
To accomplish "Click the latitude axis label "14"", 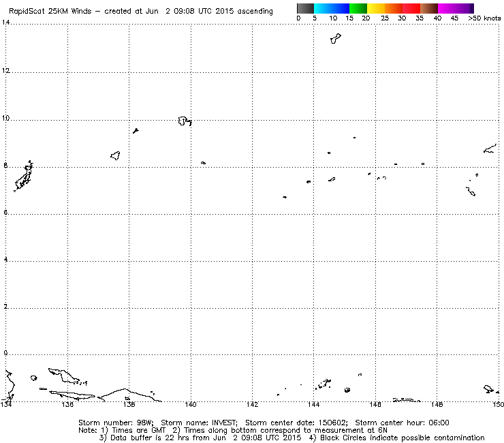I will point(5,22).
